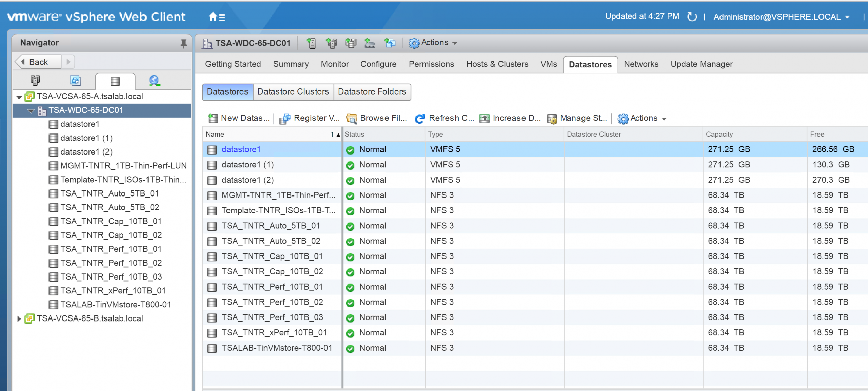This screenshot has width=868, height=391.
Task: Collapse TSA-WDC-65-DC01 tree node
Action: click(x=31, y=111)
